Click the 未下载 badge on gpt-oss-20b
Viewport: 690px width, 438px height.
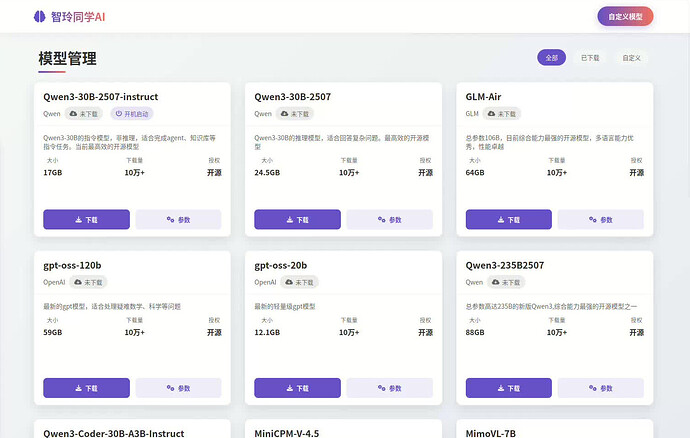point(300,282)
